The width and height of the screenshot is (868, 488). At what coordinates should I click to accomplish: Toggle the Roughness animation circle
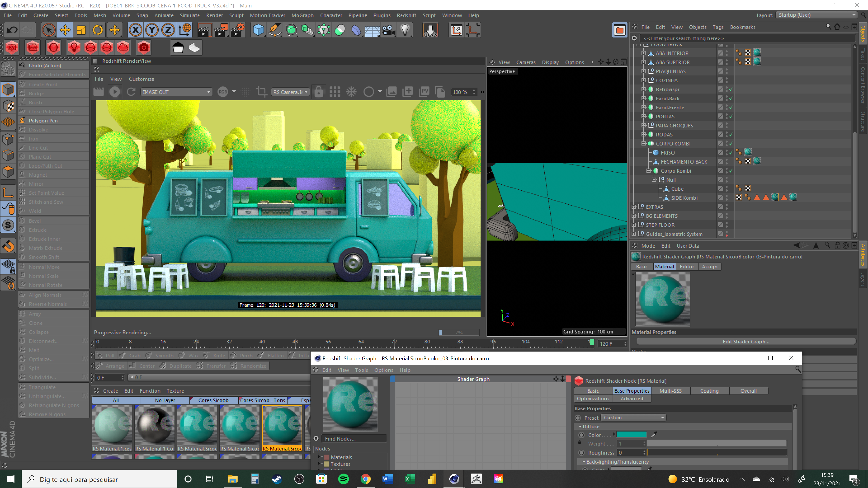point(581,453)
